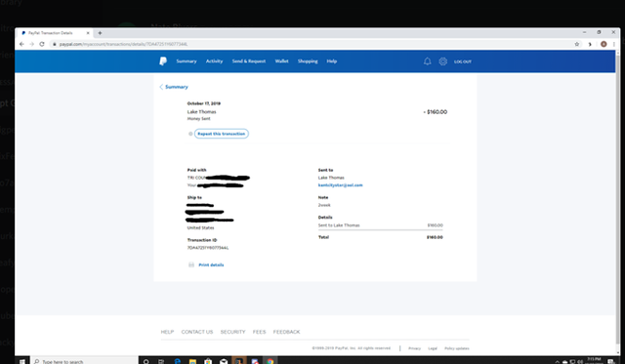Viewport: 625px width, 364px height.
Task: Open Microsoft Store from the taskbar
Action: click(208, 361)
